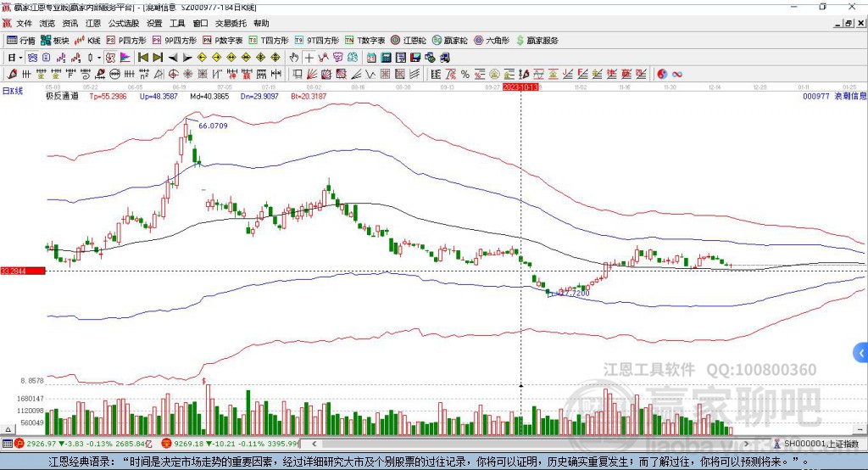Click the 66.0709 peak price label
This screenshot has width=868, height=470.
coord(213,126)
